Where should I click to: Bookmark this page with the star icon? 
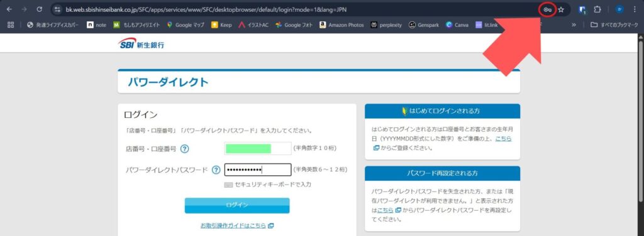(x=561, y=9)
